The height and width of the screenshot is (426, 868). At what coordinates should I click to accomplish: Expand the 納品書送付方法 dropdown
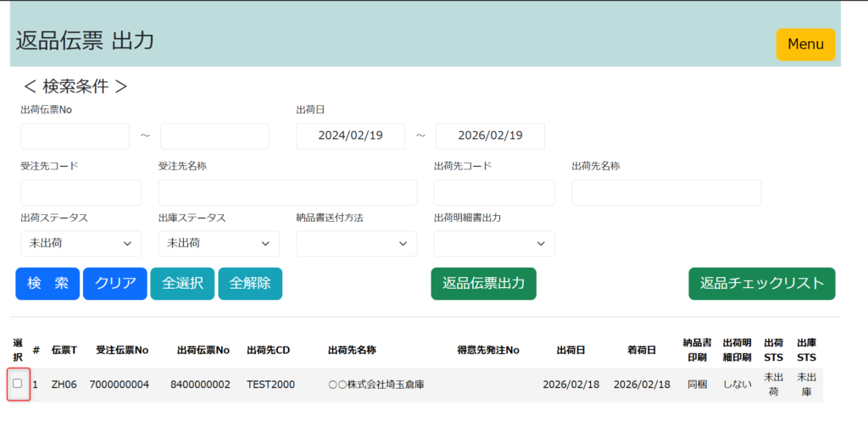(356, 243)
